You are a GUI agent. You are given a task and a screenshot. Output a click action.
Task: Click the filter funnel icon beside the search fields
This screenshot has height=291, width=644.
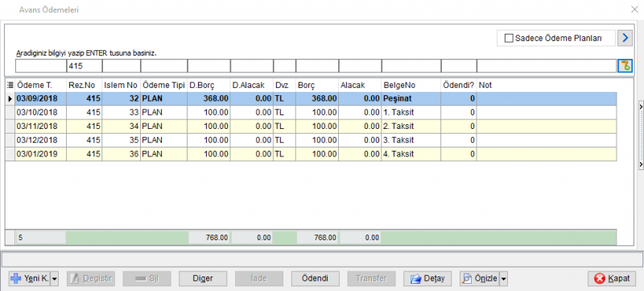(625, 66)
